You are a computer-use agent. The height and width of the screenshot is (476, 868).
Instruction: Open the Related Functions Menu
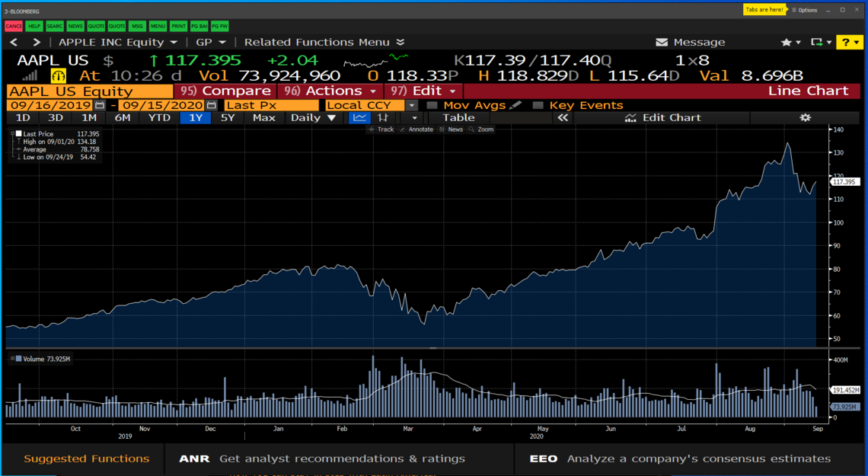[318, 42]
